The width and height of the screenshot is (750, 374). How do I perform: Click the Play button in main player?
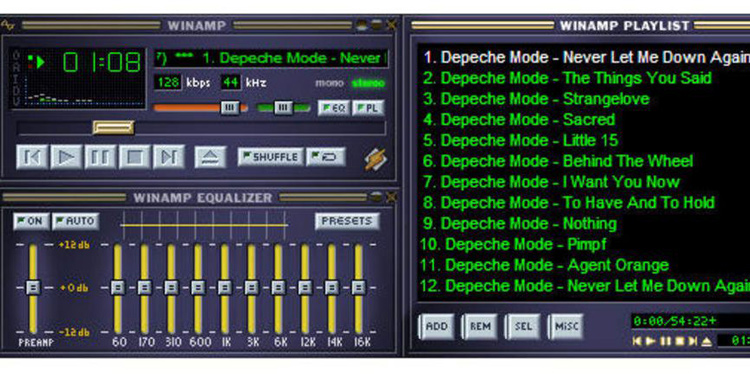point(66,157)
